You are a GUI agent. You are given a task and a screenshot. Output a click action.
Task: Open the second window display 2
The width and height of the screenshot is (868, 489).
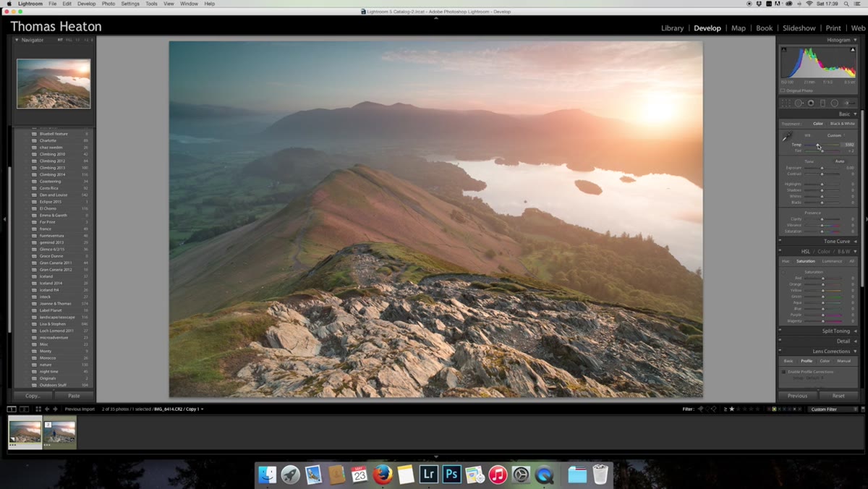(23, 409)
